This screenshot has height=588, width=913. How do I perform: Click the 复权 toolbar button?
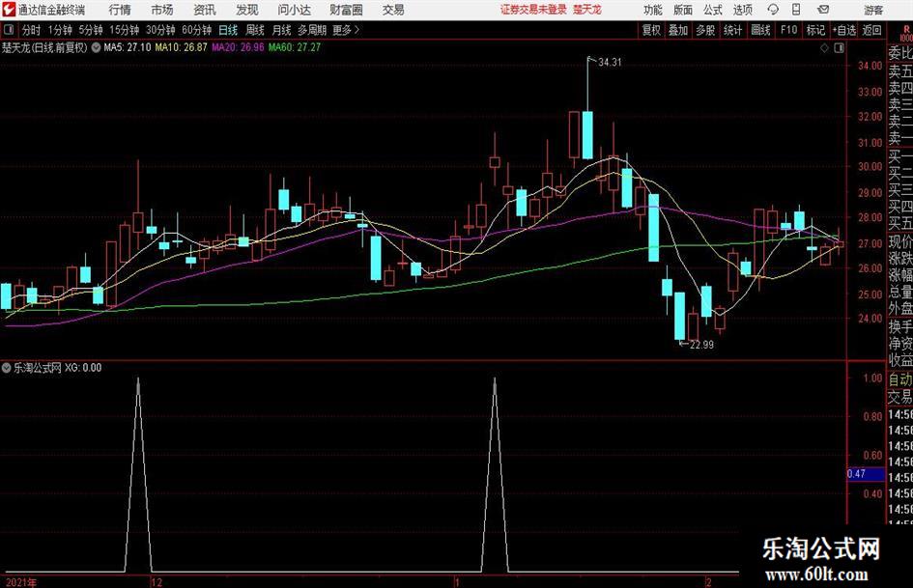(x=651, y=30)
